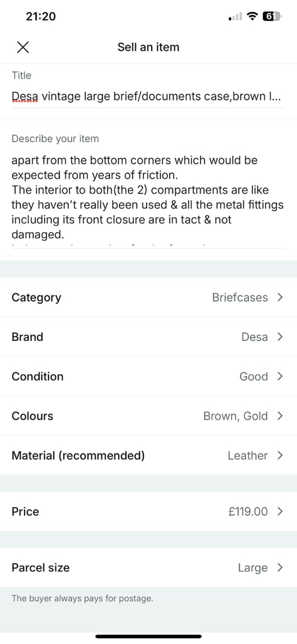Close the Sell an item screen
297x644 pixels.
(23, 47)
